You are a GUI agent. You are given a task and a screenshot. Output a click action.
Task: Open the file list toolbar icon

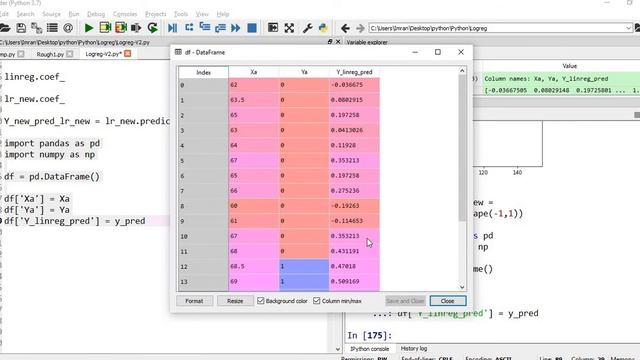(52, 28)
